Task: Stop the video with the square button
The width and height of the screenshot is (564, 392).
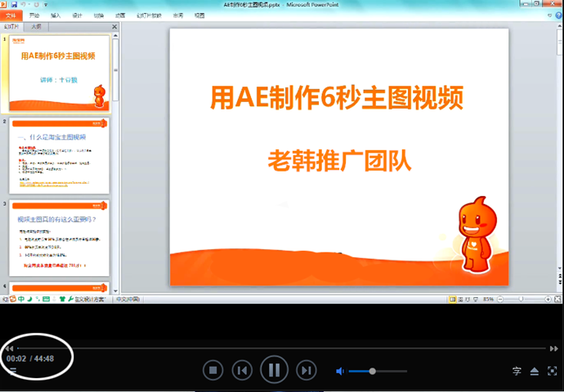Action: pos(213,370)
